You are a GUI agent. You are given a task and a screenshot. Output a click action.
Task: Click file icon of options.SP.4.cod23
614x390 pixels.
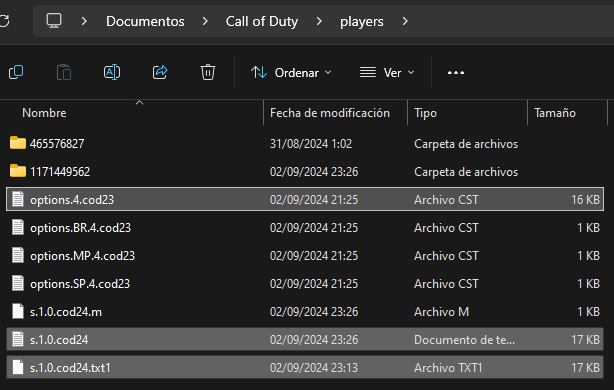pos(18,283)
